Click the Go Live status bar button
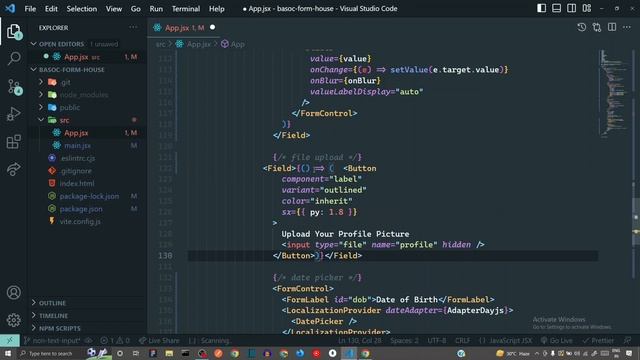 point(556,340)
